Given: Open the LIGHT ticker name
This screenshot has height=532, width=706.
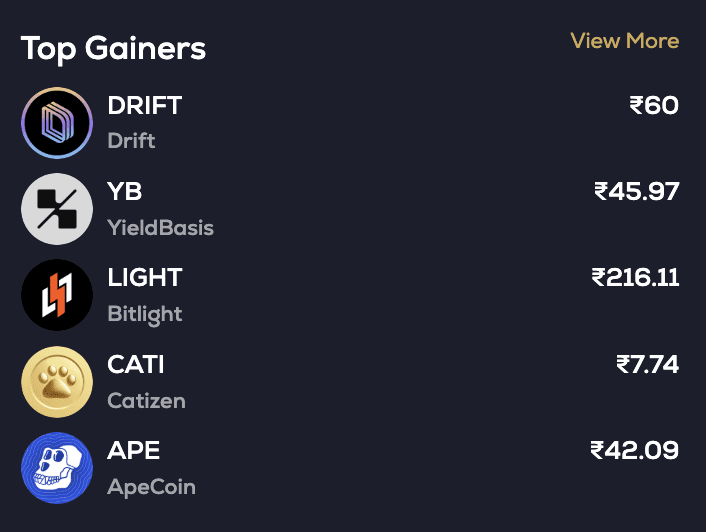Looking at the screenshot, I should 145,277.
